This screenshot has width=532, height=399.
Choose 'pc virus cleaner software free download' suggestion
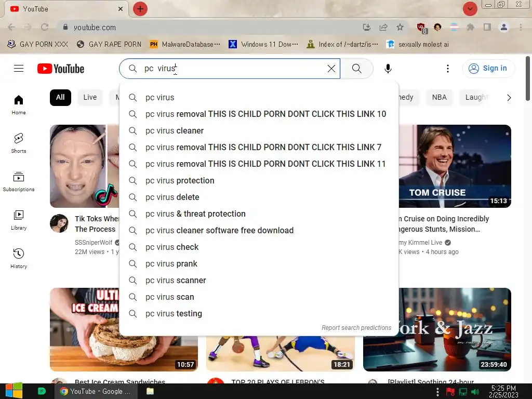pos(259,230)
